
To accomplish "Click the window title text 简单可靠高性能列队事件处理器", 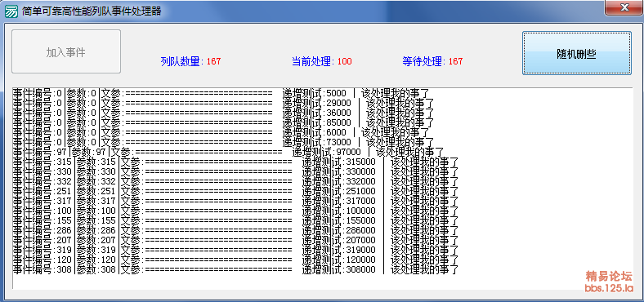I will tap(92, 11).
